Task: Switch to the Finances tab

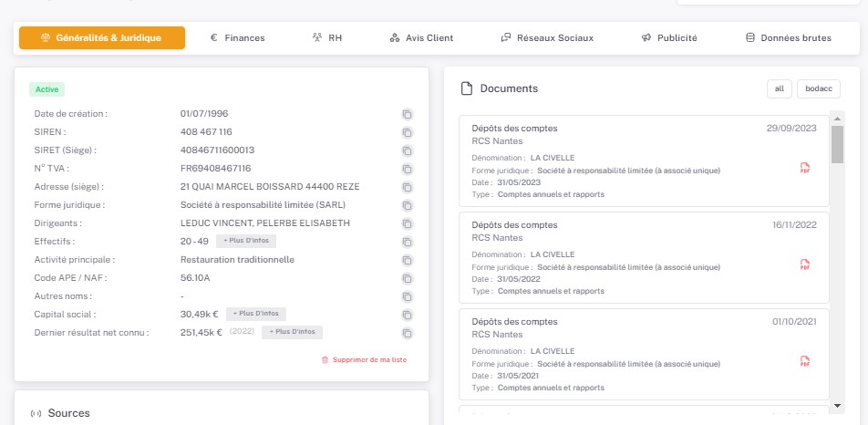Action: [237, 38]
